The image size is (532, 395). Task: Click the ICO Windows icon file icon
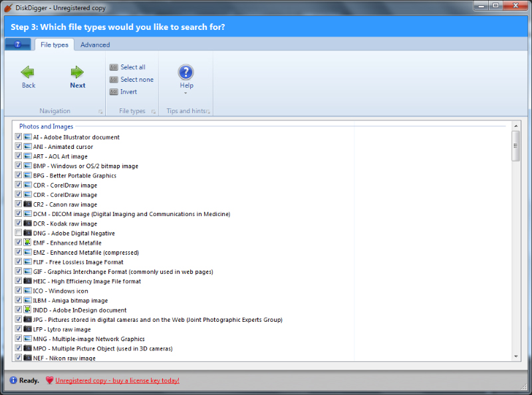[27, 291]
